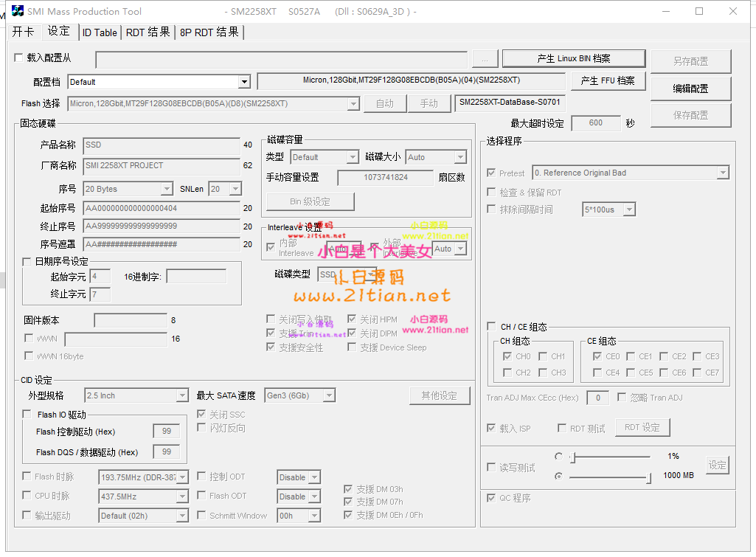The width and height of the screenshot is (756, 557).
Task: Enable the CH / CE 组态 checkbox
Action: (x=491, y=327)
